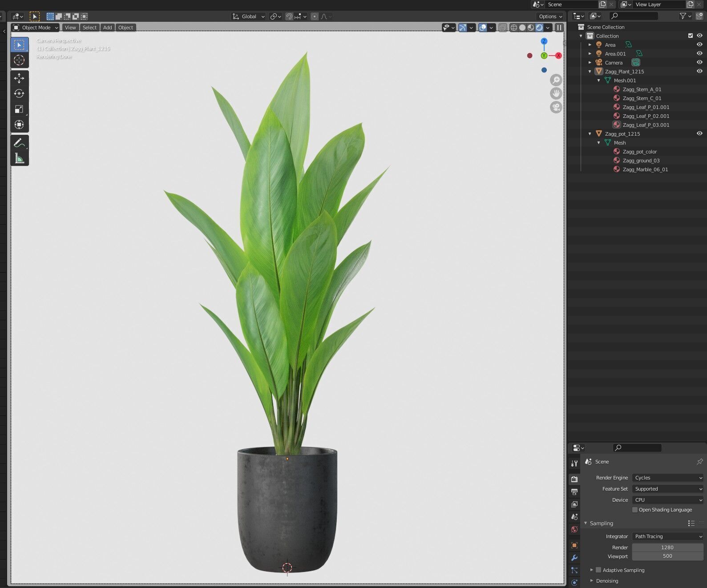Switch to material preview shading
This screenshot has height=588, width=707.
[531, 28]
